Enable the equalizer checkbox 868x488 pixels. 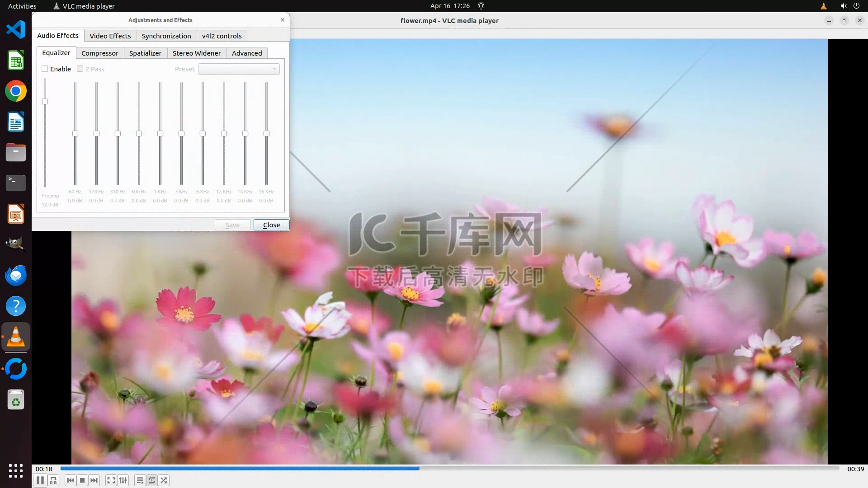pyautogui.click(x=45, y=69)
